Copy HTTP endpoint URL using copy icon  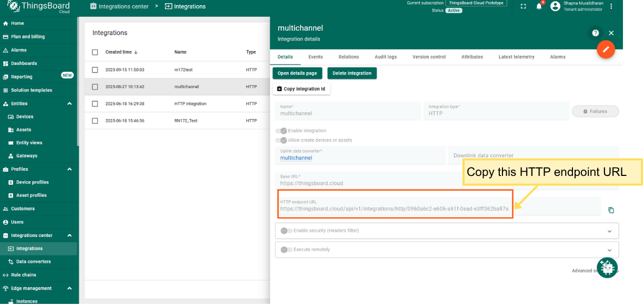pos(611,210)
